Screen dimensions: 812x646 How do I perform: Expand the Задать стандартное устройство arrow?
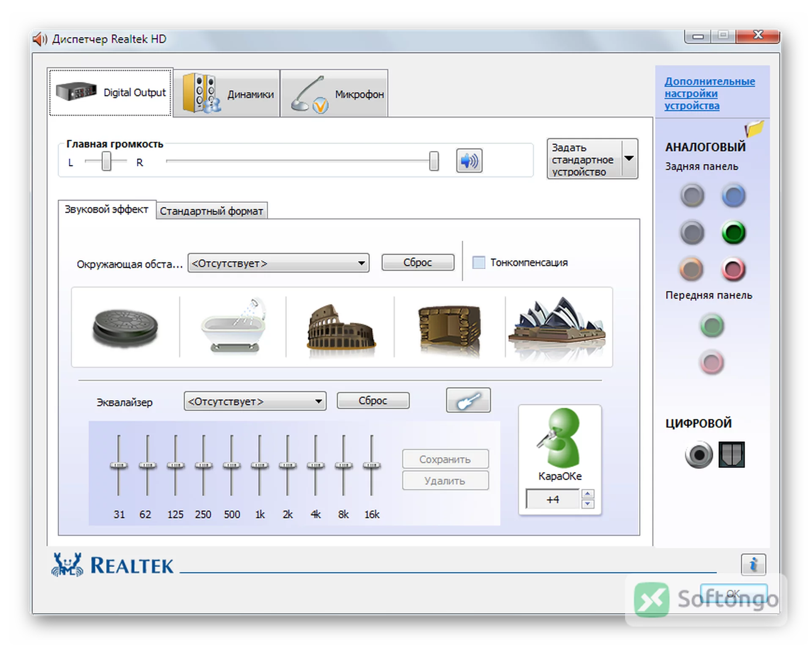point(629,159)
